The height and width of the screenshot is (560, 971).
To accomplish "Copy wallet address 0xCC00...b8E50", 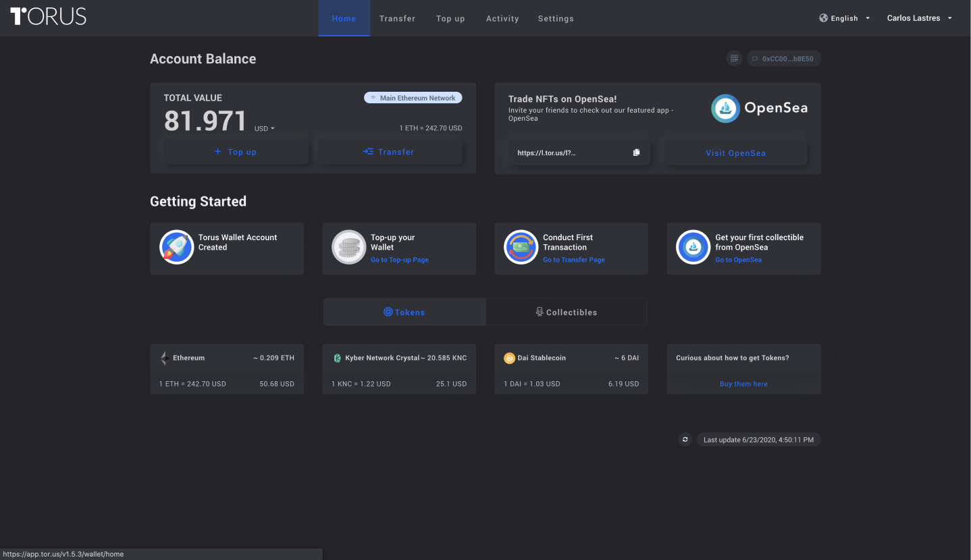I will click(783, 59).
